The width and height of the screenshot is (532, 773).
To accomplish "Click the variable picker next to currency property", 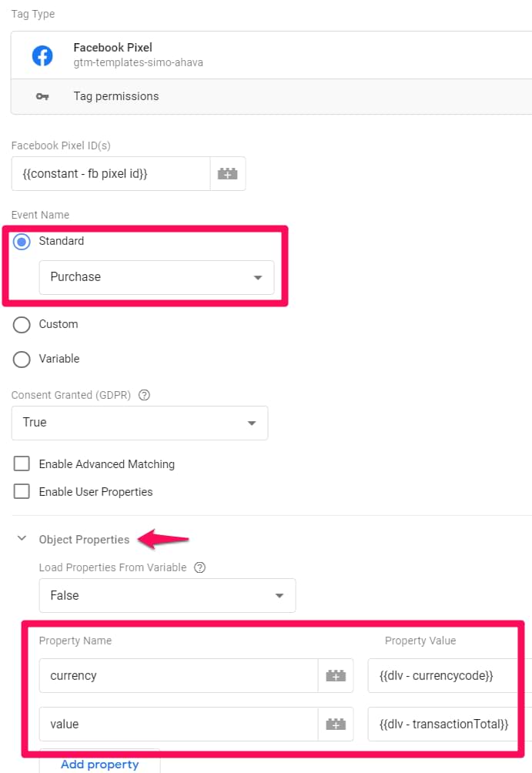I will [336, 675].
